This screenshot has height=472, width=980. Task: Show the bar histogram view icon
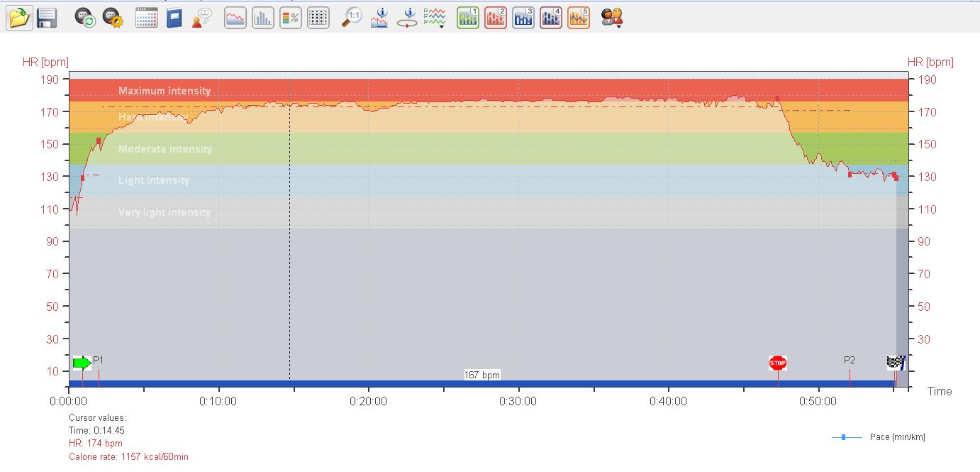[263, 18]
